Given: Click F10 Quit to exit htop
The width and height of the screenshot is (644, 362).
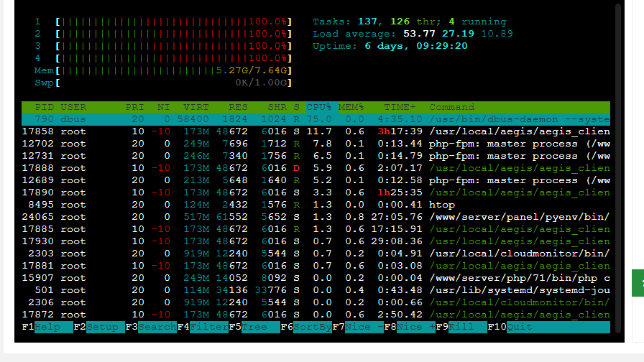Looking at the screenshot, I should click(x=510, y=327).
